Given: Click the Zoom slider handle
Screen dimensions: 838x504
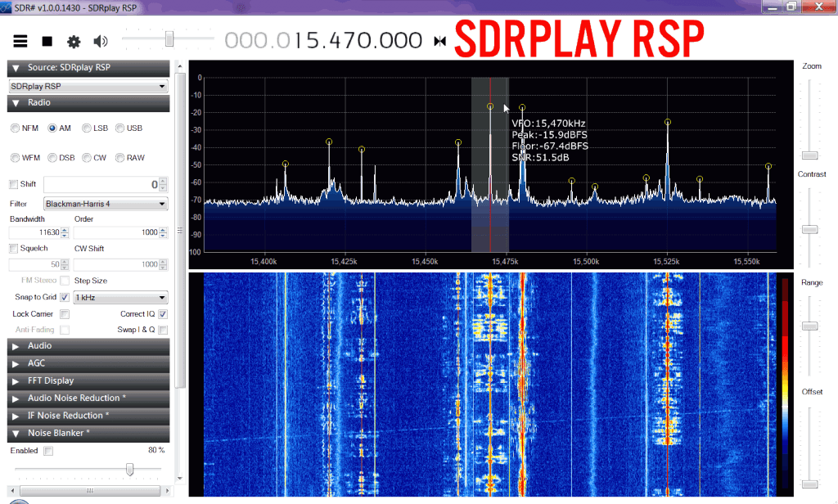Looking at the screenshot, I should pyautogui.click(x=809, y=155).
